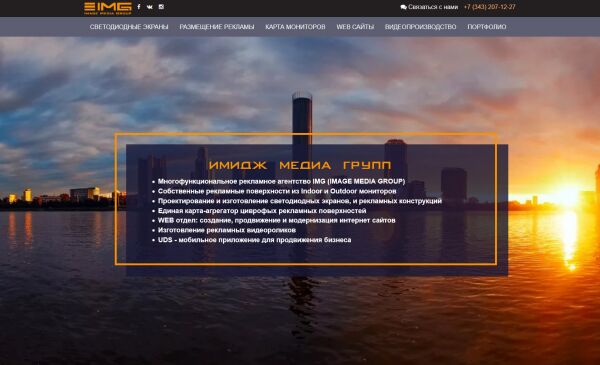
Task: Open the Светодиодные экраны menu item
Action: [x=129, y=27]
